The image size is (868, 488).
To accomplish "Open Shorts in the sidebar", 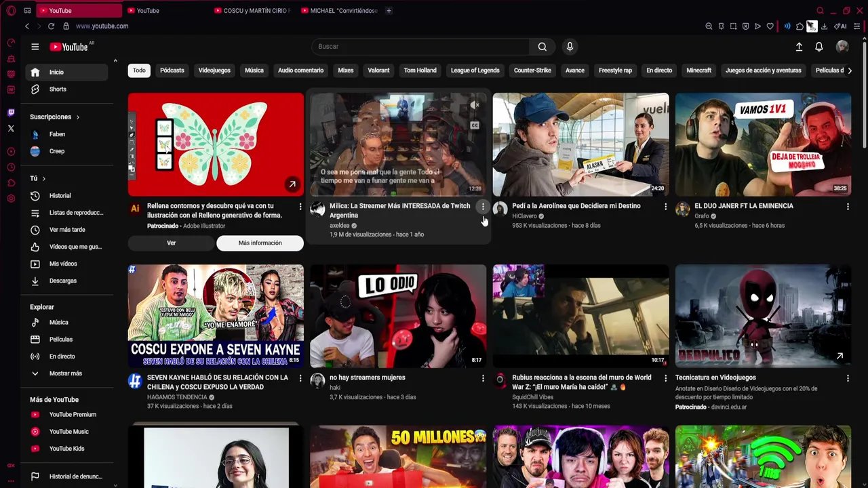I will click(65, 89).
